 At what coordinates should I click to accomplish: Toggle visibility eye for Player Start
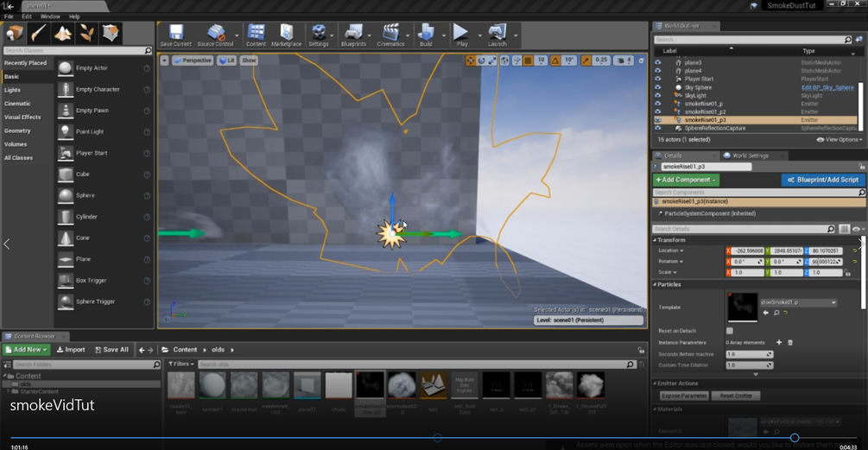coord(657,79)
